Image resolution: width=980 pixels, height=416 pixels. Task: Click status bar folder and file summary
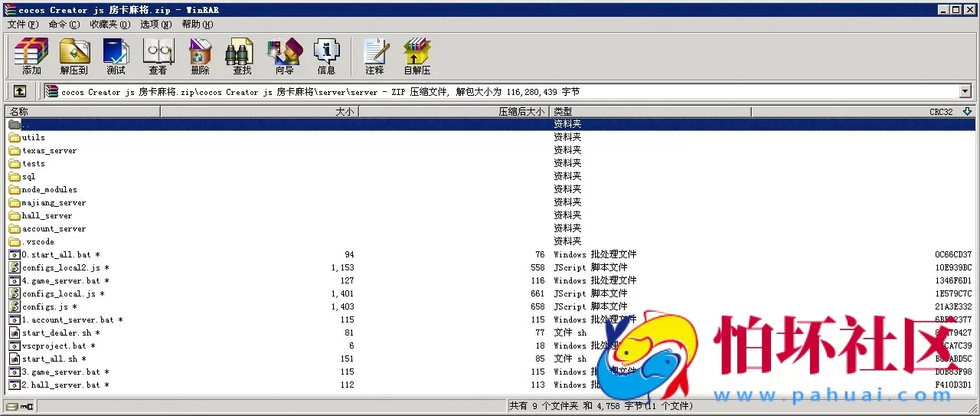(x=601, y=406)
